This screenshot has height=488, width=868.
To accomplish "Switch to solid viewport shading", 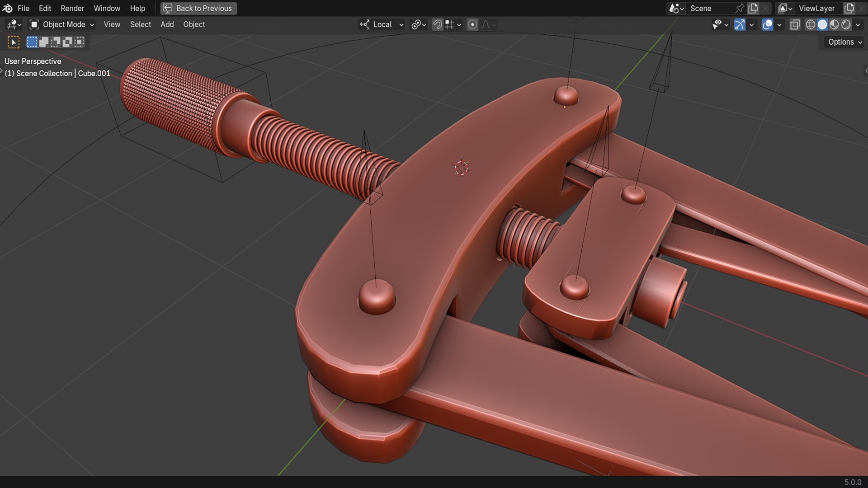I will [822, 24].
